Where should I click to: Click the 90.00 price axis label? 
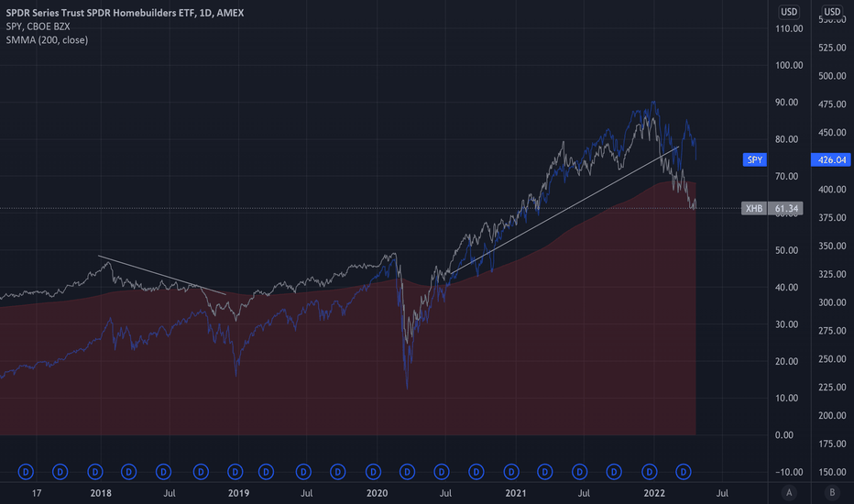pos(789,103)
